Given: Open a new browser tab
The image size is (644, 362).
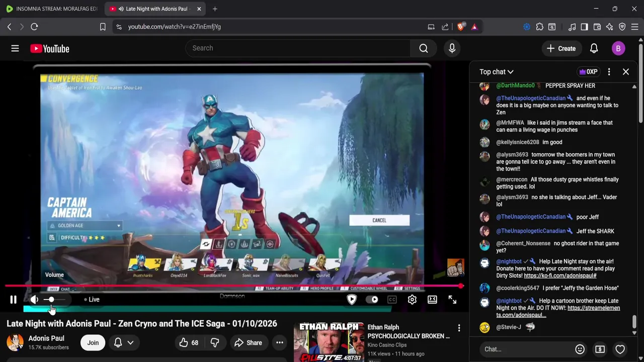Looking at the screenshot, I should [x=215, y=9].
